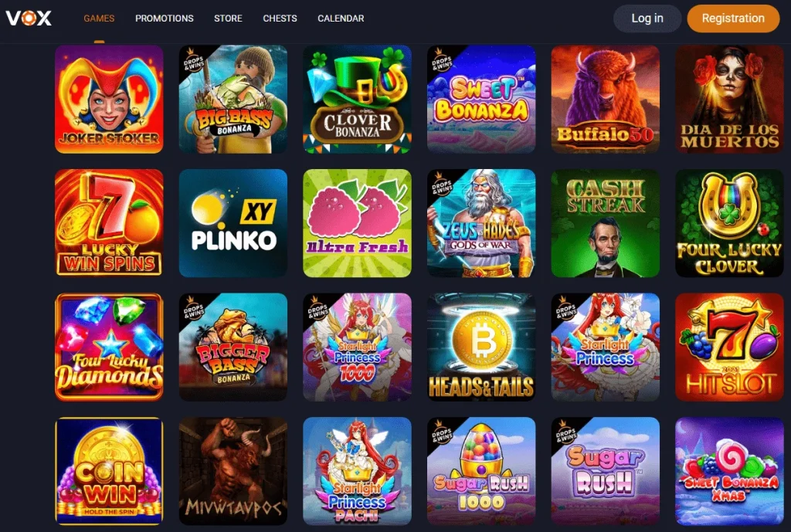Switch to the Promotions menu item
The height and width of the screenshot is (532, 791).
point(165,19)
